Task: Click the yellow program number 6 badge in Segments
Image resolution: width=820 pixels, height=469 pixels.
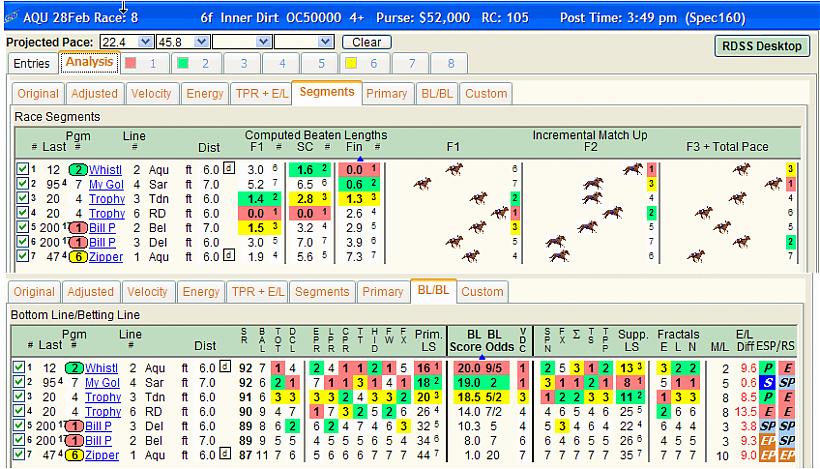Action: (x=78, y=257)
